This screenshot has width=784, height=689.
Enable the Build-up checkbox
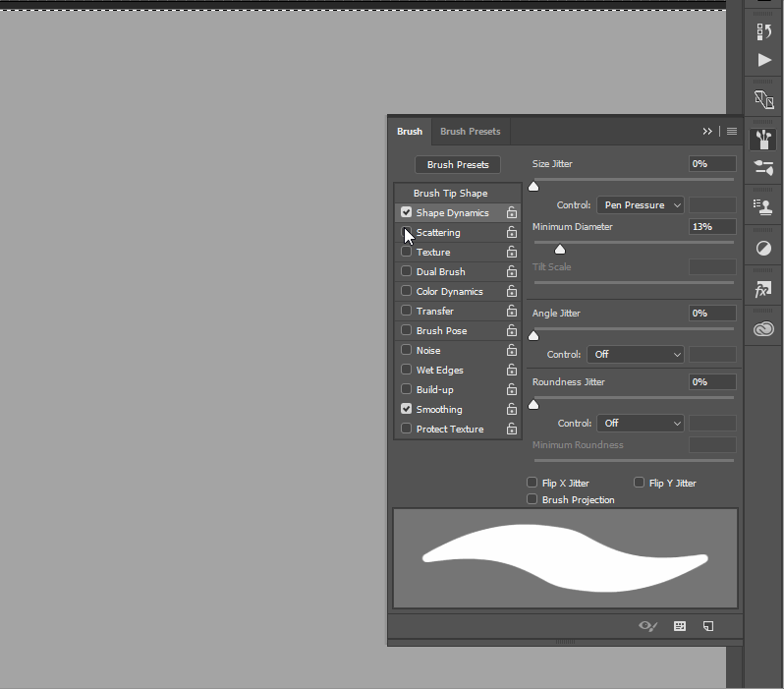(x=406, y=389)
